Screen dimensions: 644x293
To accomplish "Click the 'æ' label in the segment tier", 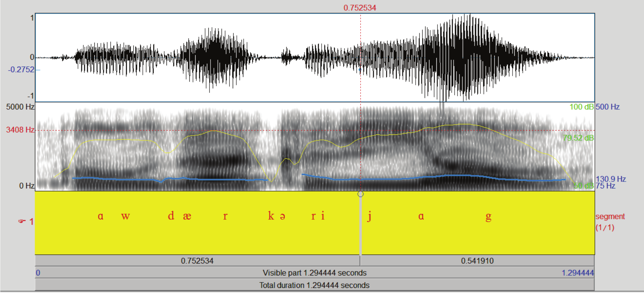I will [x=187, y=216].
